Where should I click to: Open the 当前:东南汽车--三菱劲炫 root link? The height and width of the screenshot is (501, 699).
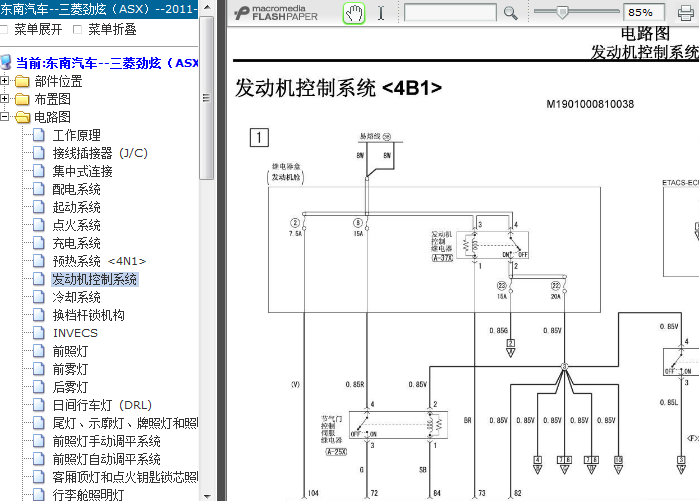click(x=107, y=63)
